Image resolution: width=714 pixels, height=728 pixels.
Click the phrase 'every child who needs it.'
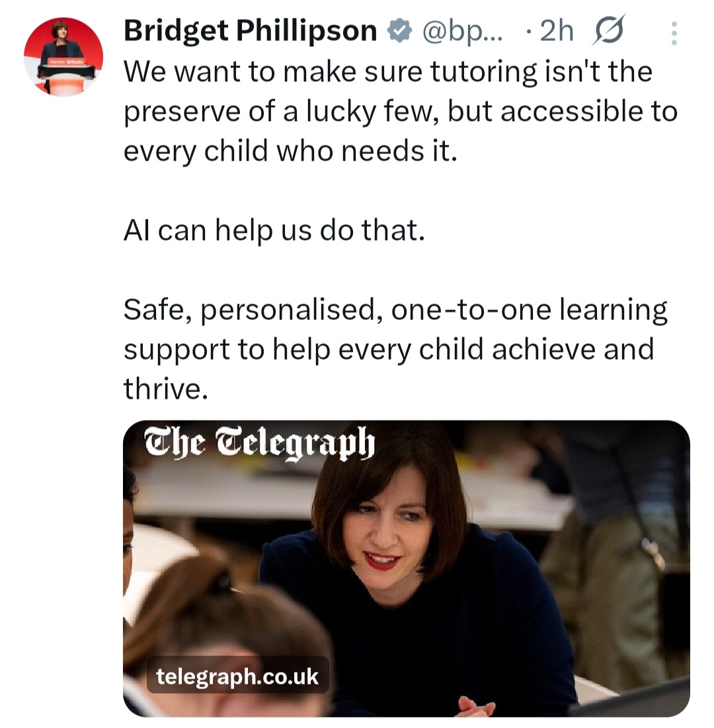(290, 151)
